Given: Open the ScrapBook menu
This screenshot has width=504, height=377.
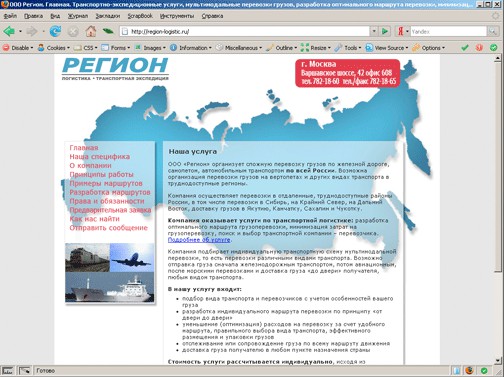Looking at the screenshot, I should [x=140, y=16].
